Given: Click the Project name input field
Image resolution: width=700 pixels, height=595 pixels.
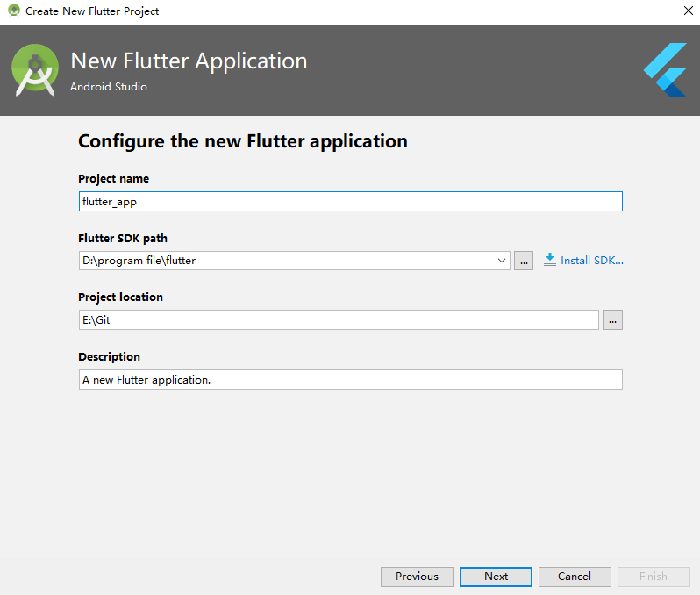Looking at the screenshot, I should pyautogui.click(x=351, y=202).
